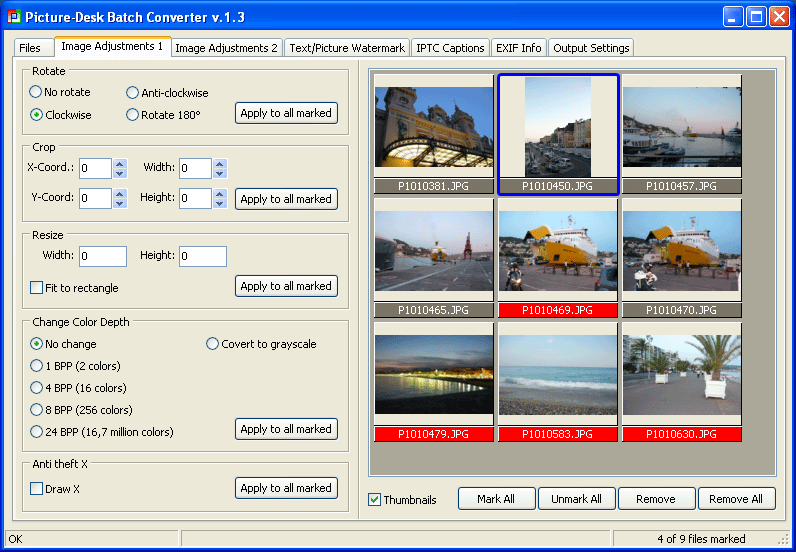The width and height of the screenshot is (796, 552).
Task: Click the Picture-Desk app icon in title bar
Action: [13, 17]
